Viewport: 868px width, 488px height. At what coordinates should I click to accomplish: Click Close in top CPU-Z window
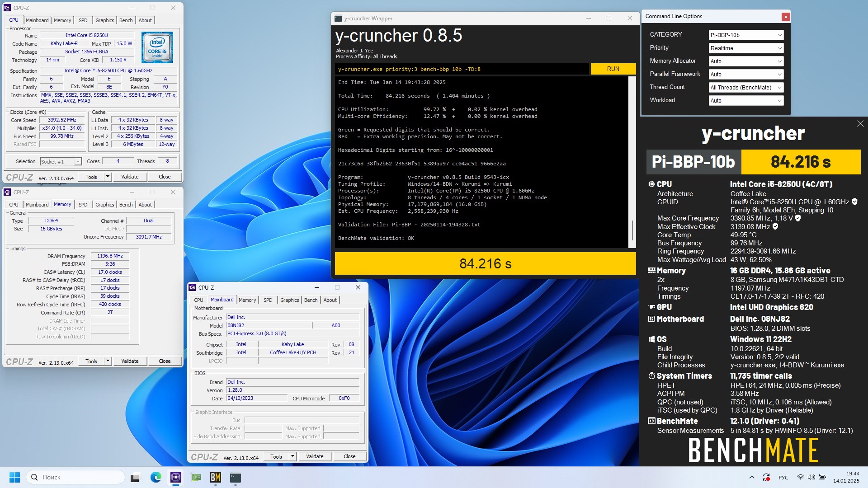[165, 177]
